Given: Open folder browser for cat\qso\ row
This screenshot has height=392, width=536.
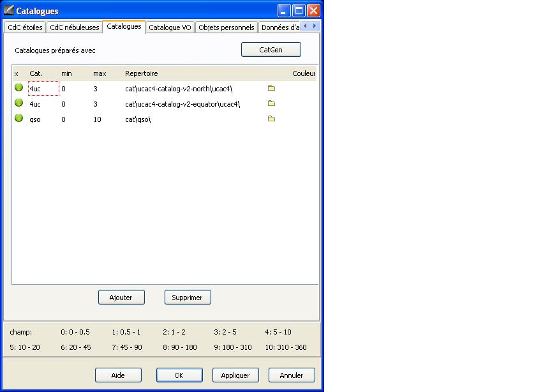Looking at the screenshot, I should pos(271,119).
